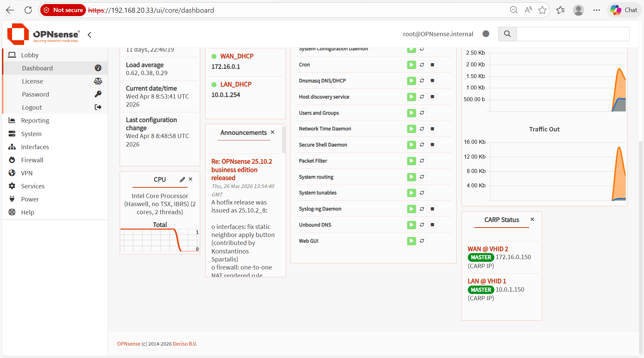
Task: Start the Cron service with play icon
Action: (411, 65)
